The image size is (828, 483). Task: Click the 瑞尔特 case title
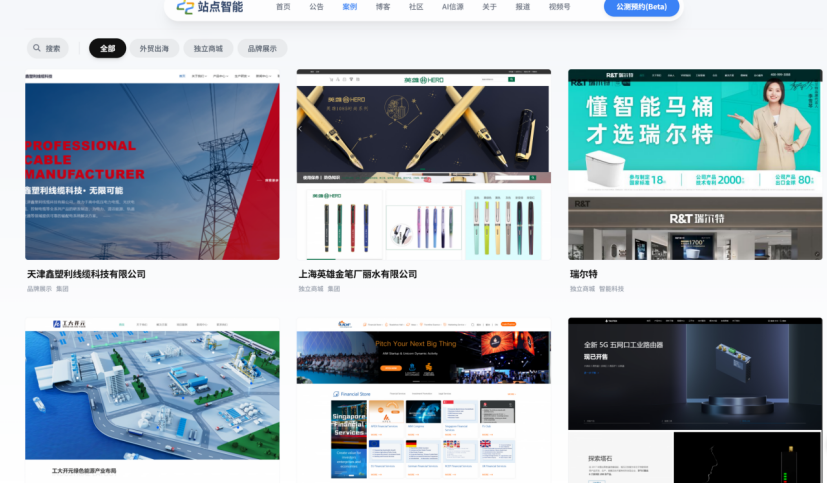coord(584,274)
